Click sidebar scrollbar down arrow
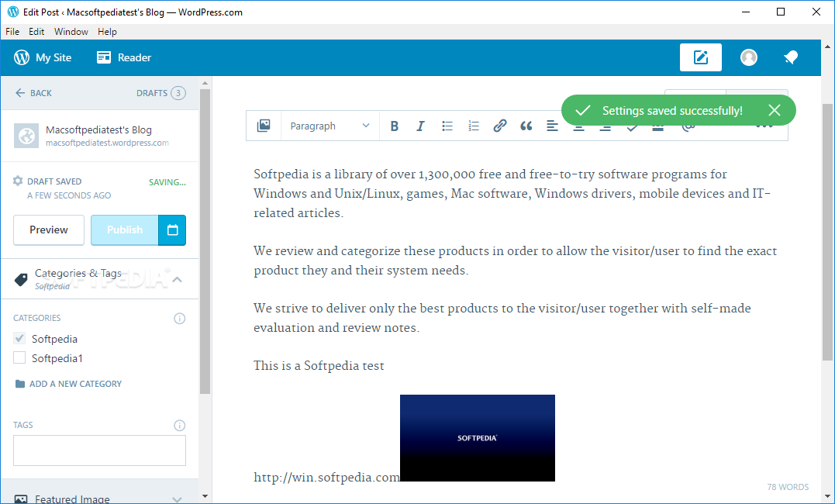 click(x=205, y=496)
